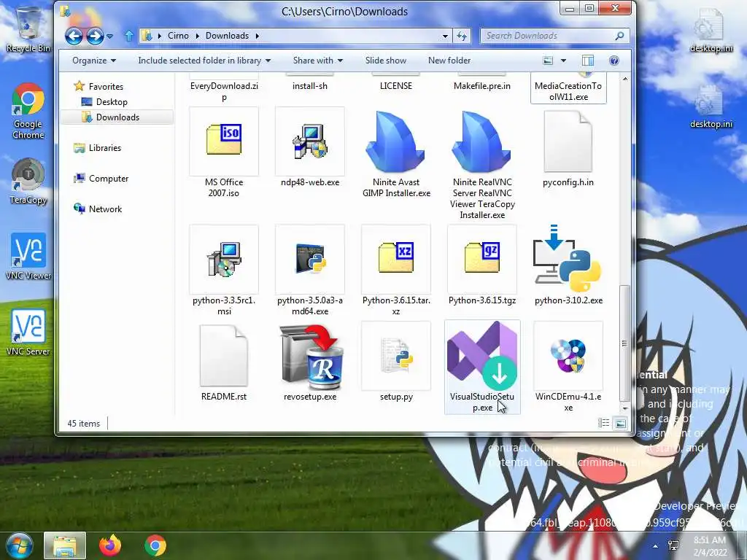This screenshot has width=747, height=560.
Task: Open the change view options arrow
Action: [x=563, y=61]
